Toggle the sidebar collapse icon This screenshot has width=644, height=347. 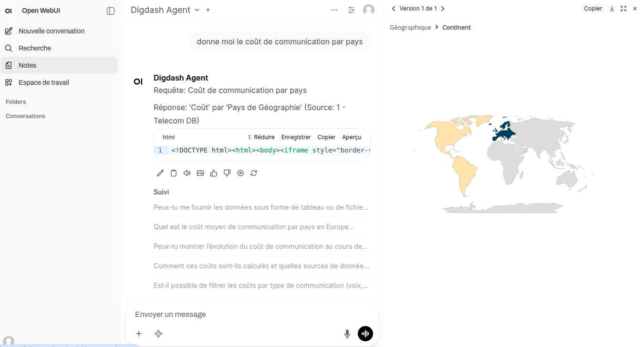point(111,11)
